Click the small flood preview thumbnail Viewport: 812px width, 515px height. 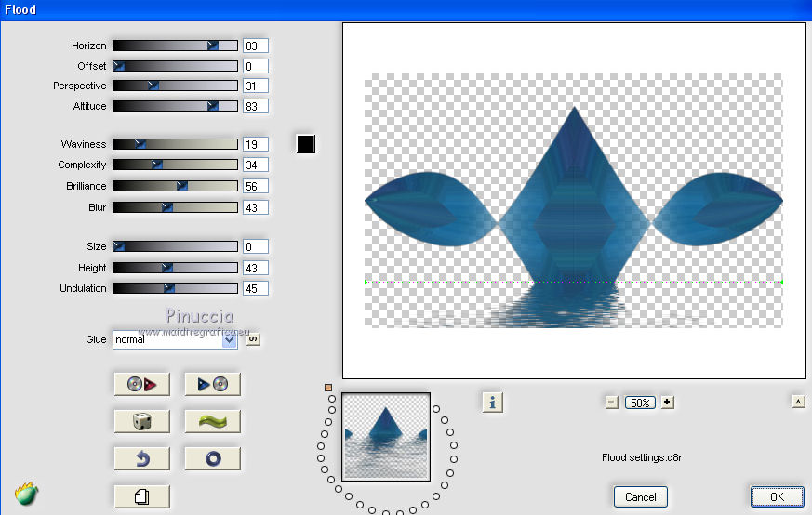tap(386, 437)
